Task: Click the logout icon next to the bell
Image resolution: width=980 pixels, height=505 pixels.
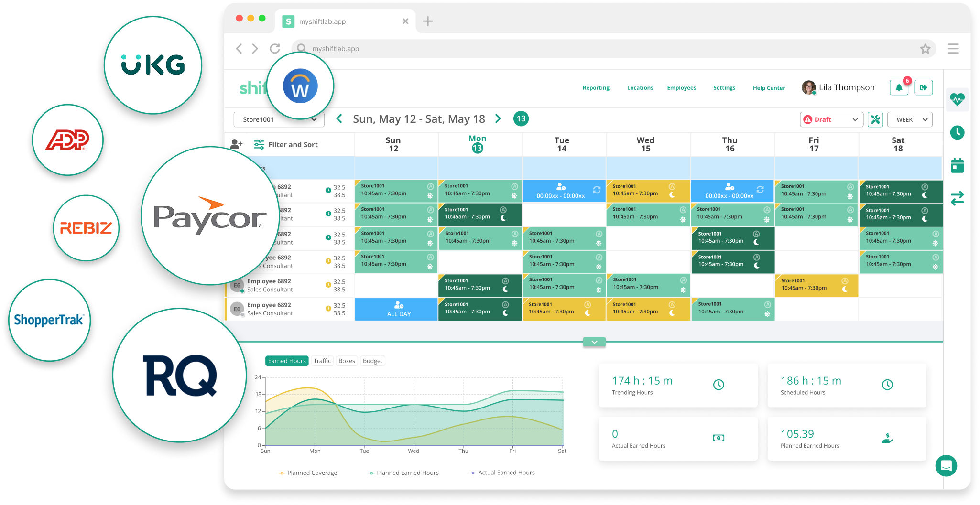Action: pyautogui.click(x=923, y=88)
